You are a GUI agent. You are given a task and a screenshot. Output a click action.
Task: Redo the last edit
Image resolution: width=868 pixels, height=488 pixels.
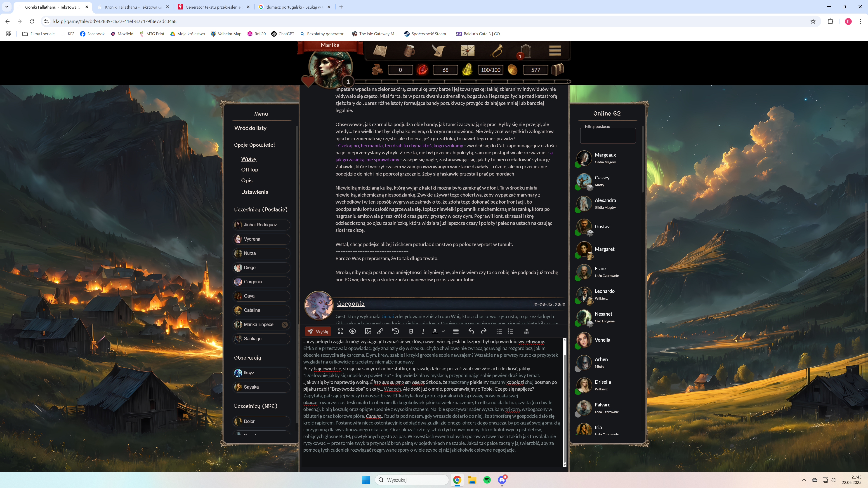click(x=484, y=331)
